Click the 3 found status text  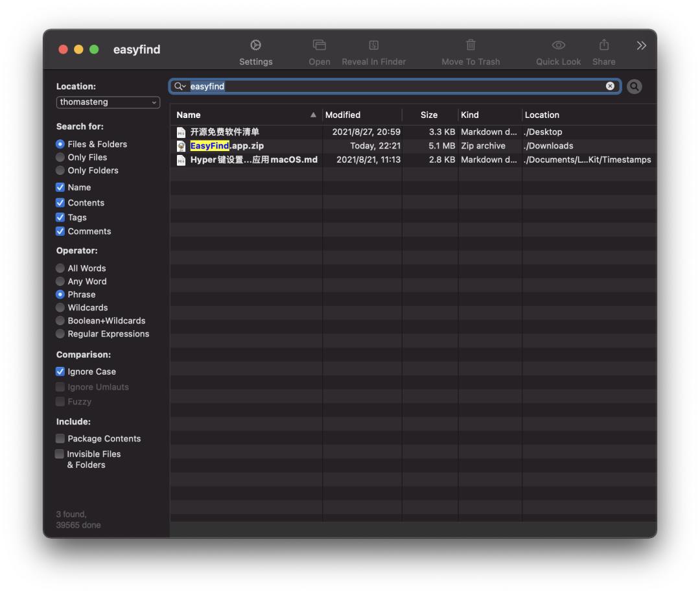[x=71, y=514]
